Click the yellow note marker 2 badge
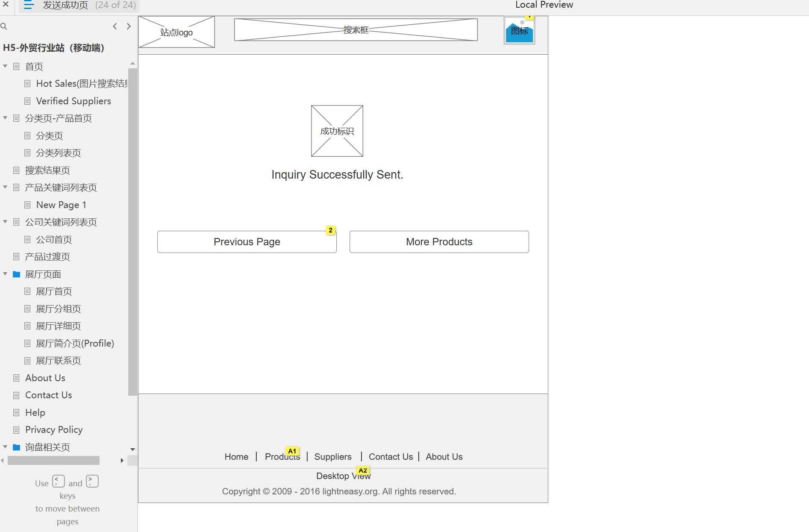This screenshot has height=532, width=809. click(x=330, y=230)
